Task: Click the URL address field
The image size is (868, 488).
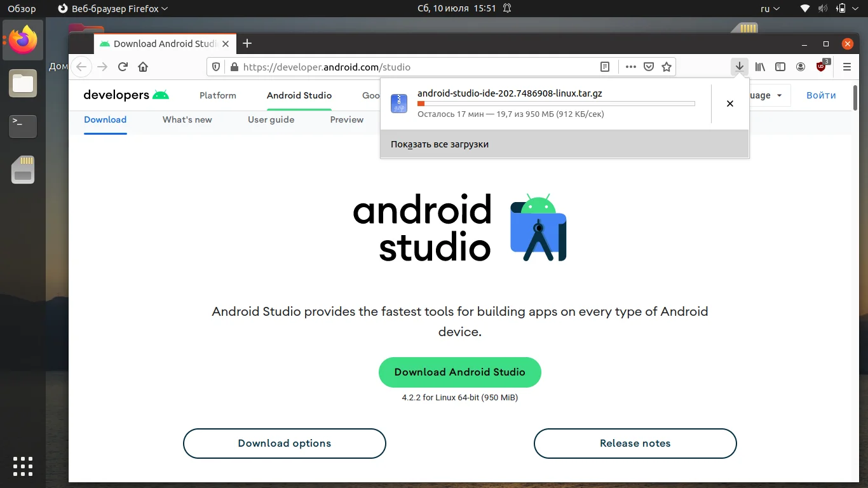Action: [407, 67]
